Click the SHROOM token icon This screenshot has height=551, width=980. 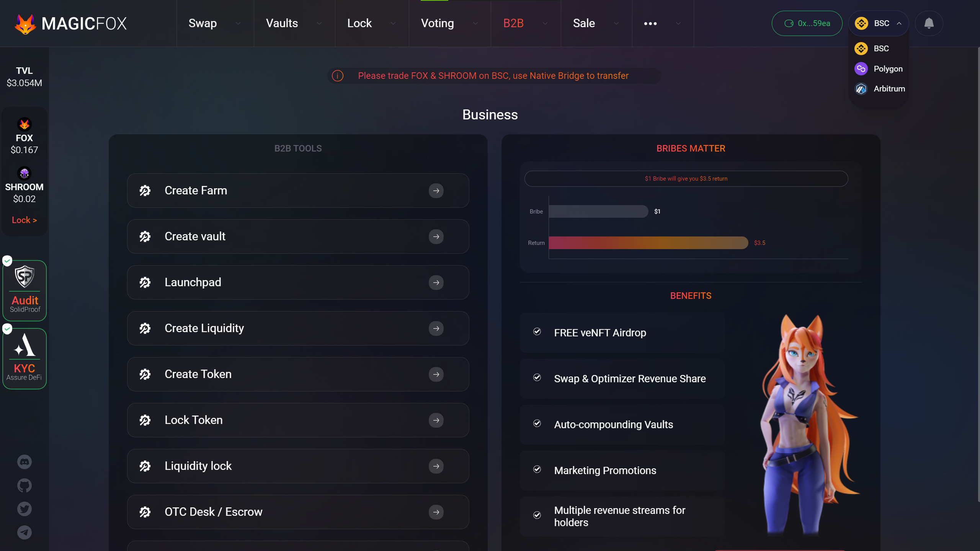[x=24, y=173]
